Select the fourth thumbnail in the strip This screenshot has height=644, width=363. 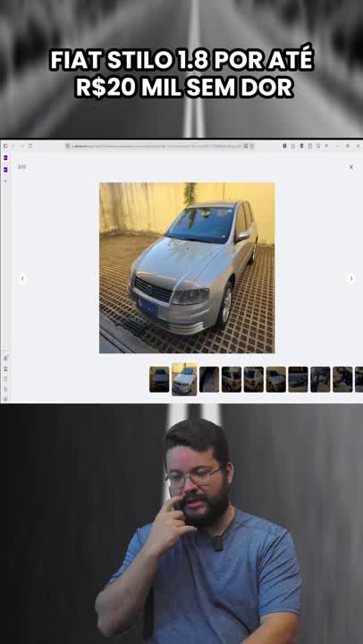(232, 379)
